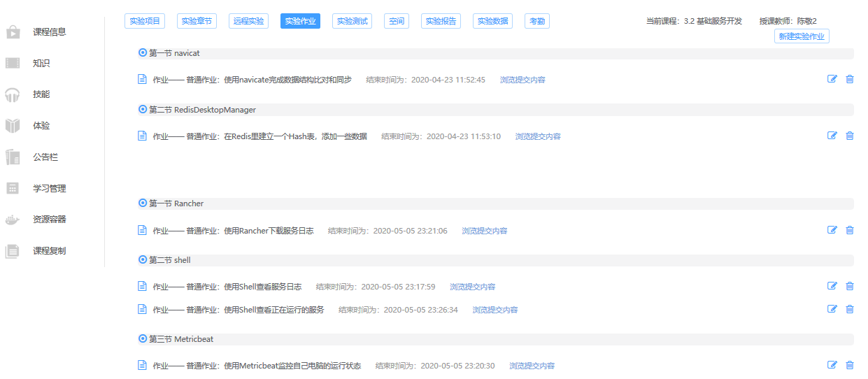This screenshot has height=379, width=868.
Task: Click document icon of Metricbeat homework row
Action: [142, 365]
